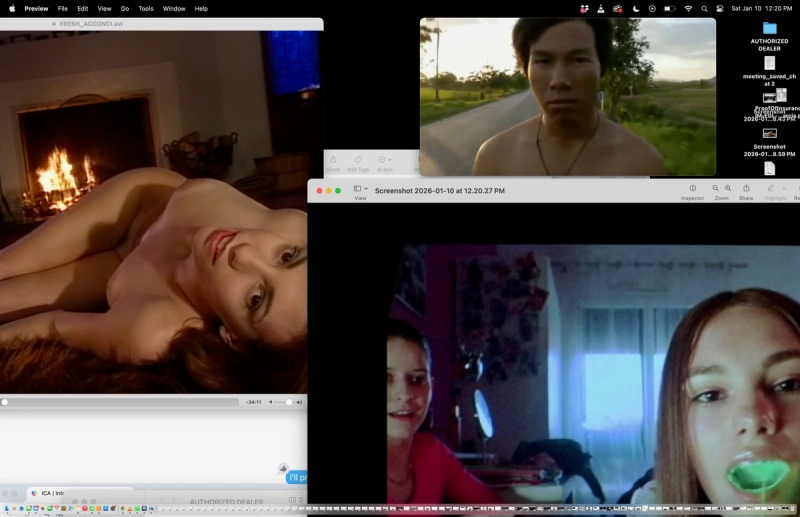Open the Edit menu
800x517 pixels.
coord(83,9)
